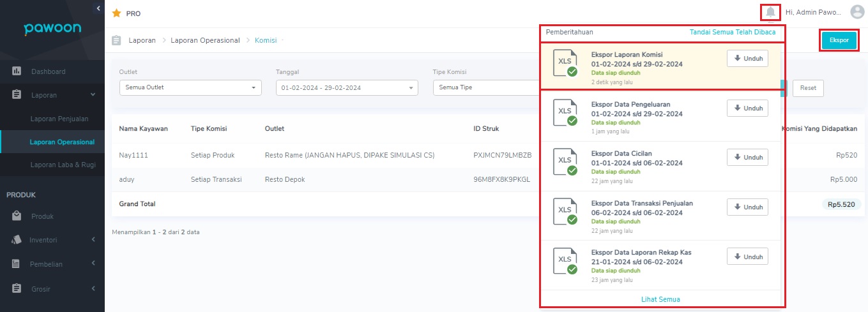
Task: Click XLS file icon for Laporan Komisi
Action: 565,62
